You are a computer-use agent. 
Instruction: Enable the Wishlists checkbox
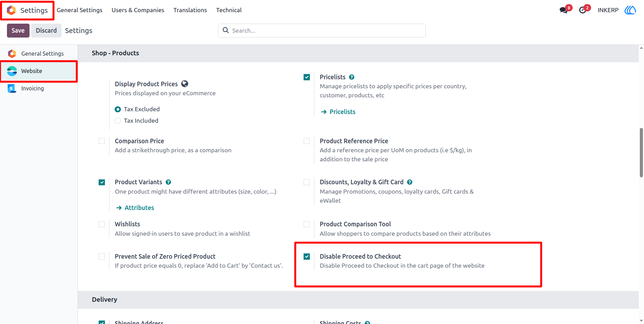tap(102, 224)
